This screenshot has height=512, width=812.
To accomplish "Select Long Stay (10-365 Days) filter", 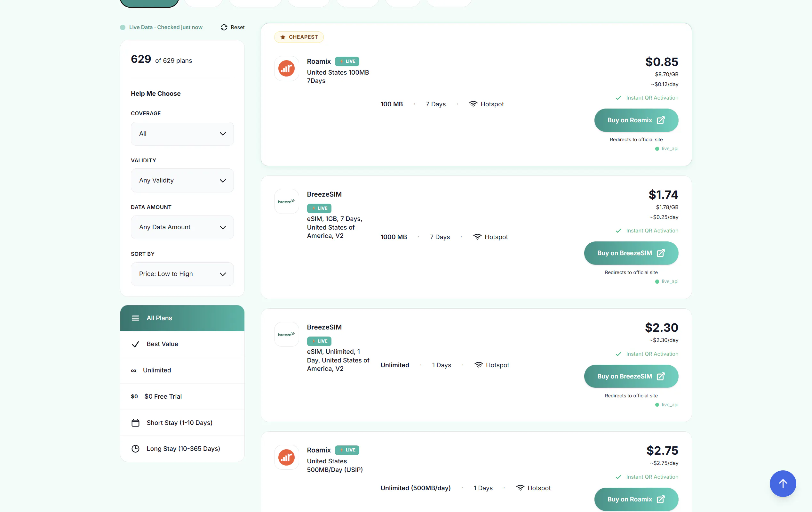I will pos(182,449).
